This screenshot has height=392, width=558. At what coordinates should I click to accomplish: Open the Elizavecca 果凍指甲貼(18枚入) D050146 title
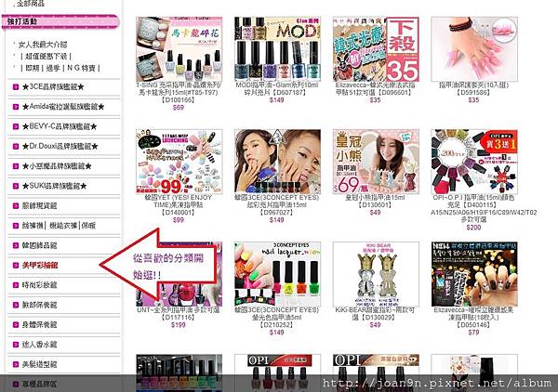tap(473, 318)
